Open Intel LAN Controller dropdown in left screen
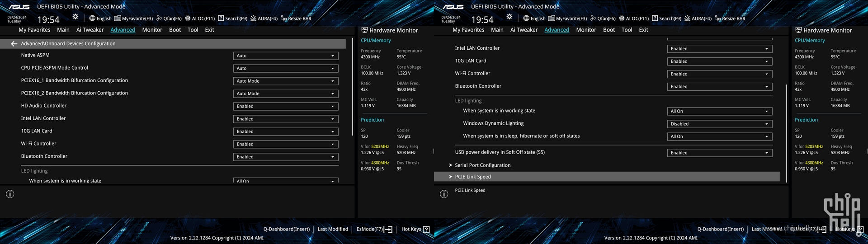 (286, 119)
